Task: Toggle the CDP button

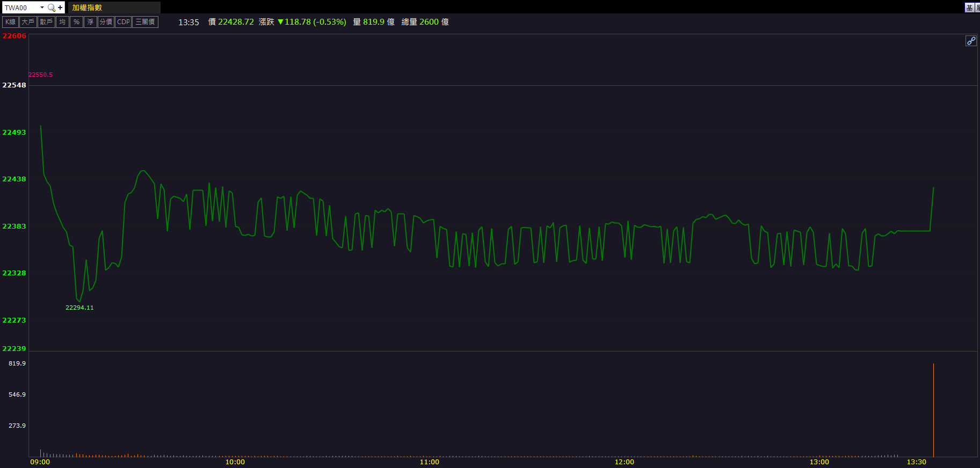Action: 124,22
